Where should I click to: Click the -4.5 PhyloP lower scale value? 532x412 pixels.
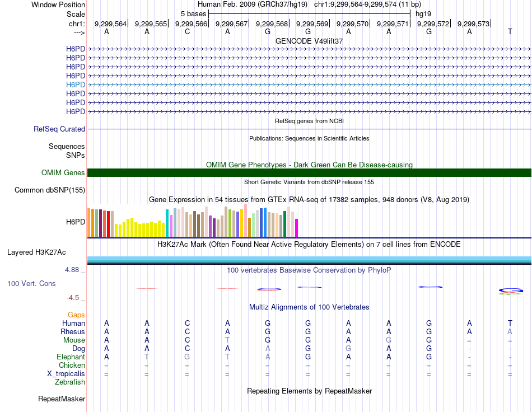pyautogui.click(x=73, y=298)
